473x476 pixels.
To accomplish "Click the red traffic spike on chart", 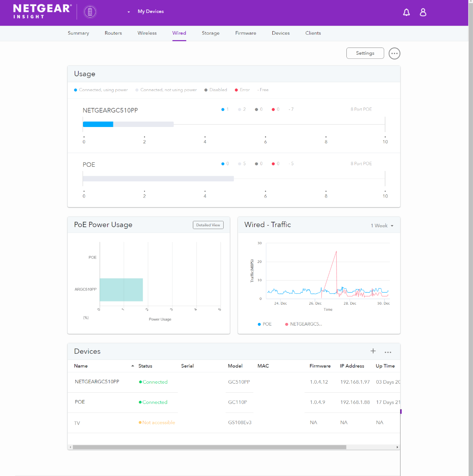I will (x=336, y=252).
